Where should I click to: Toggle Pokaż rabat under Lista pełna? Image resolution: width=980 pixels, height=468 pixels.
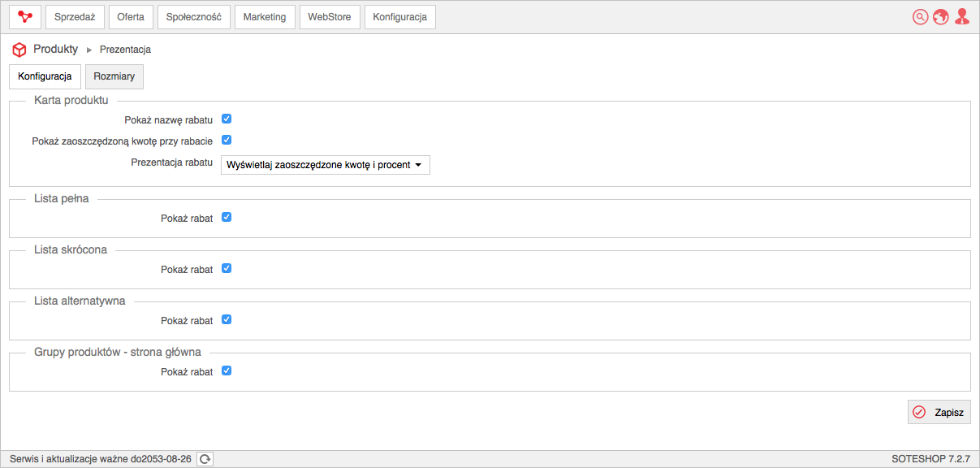tap(227, 218)
